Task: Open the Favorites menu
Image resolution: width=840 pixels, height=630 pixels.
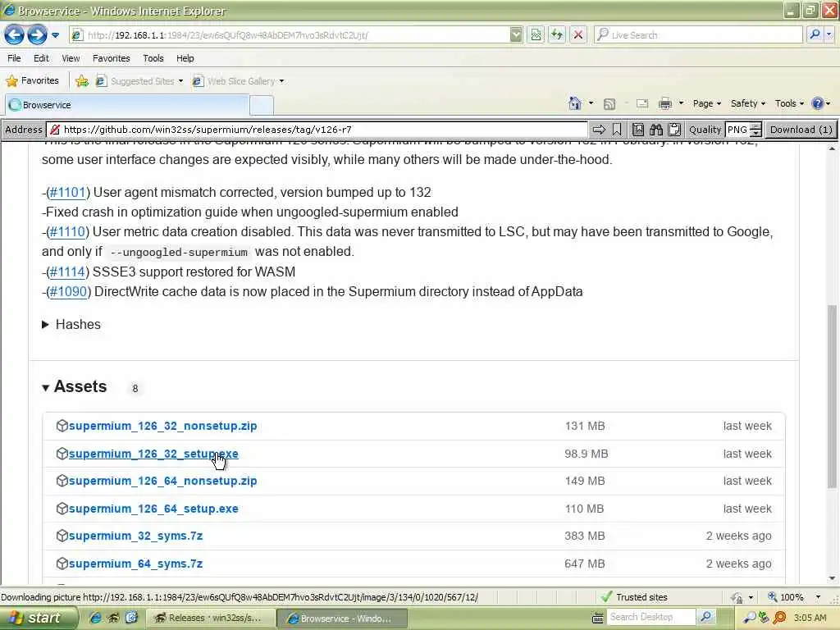Action: click(x=111, y=58)
